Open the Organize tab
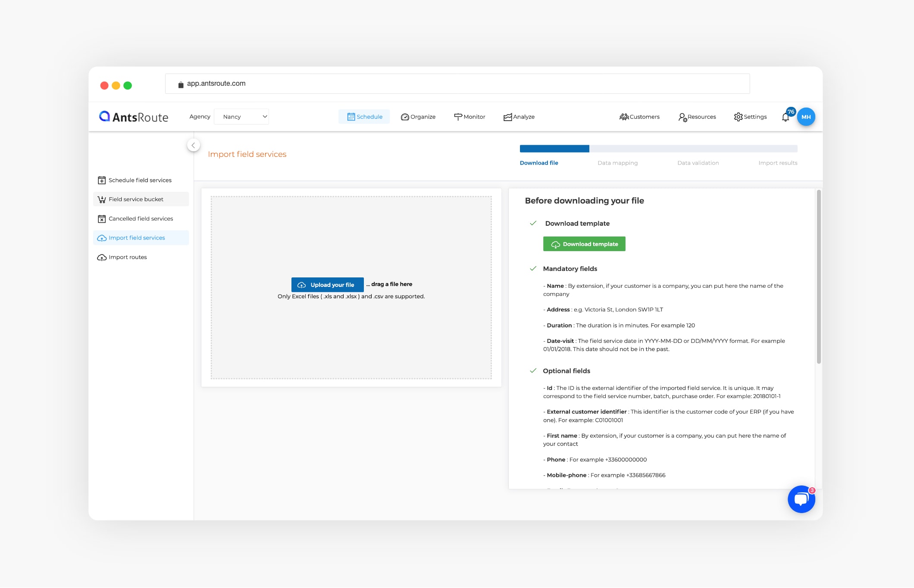Viewport: 914px width, 588px height. [418, 117]
